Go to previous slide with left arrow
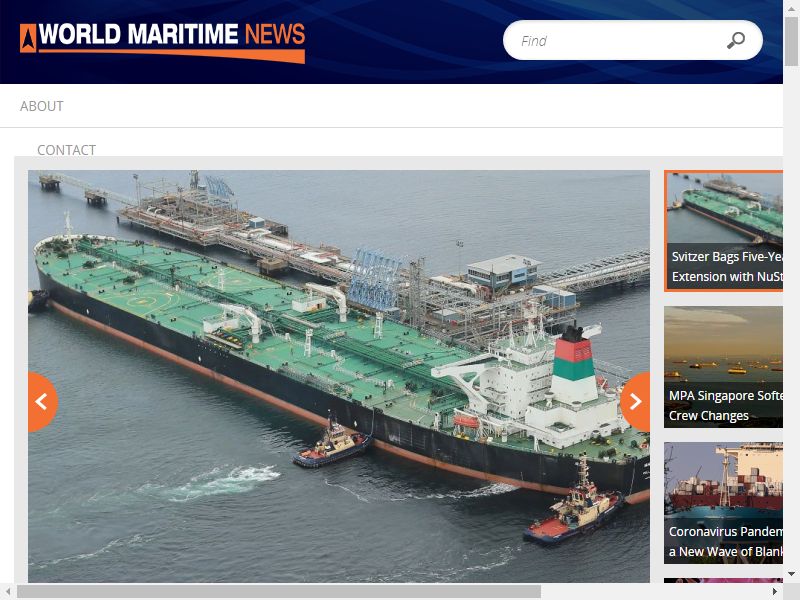Viewport: 800px width, 600px height. (42, 402)
